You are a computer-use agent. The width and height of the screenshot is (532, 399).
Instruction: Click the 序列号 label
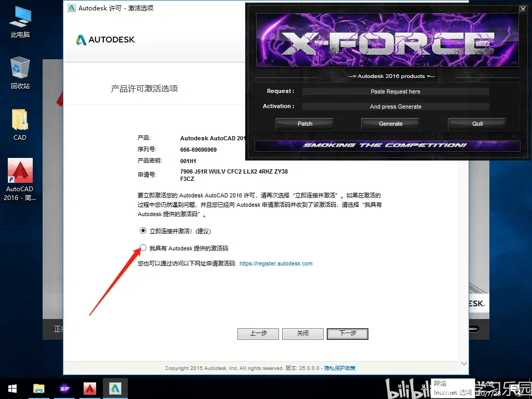tap(147, 149)
